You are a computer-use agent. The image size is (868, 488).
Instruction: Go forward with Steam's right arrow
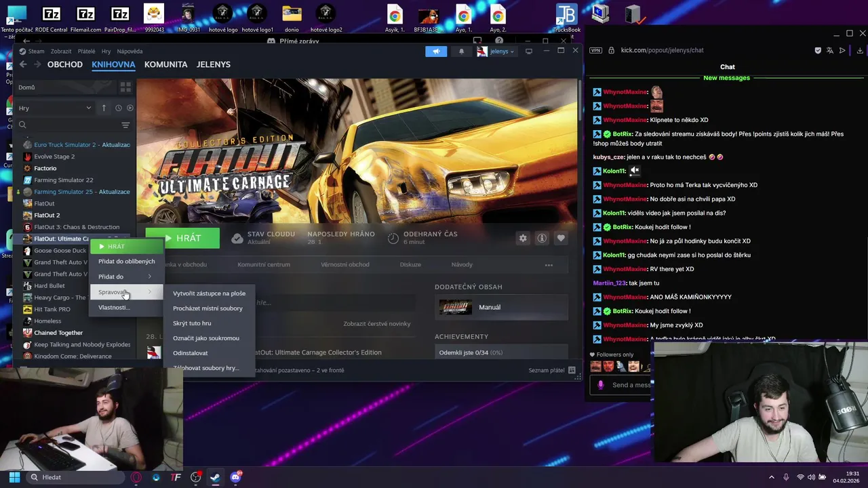[37, 64]
